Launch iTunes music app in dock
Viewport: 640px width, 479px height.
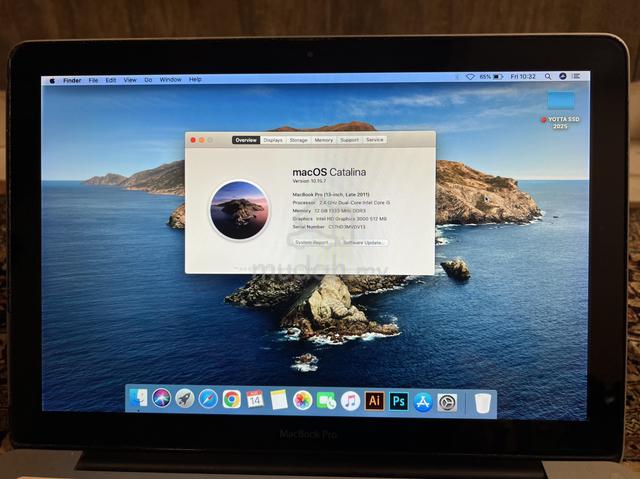click(x=350, y=401)
